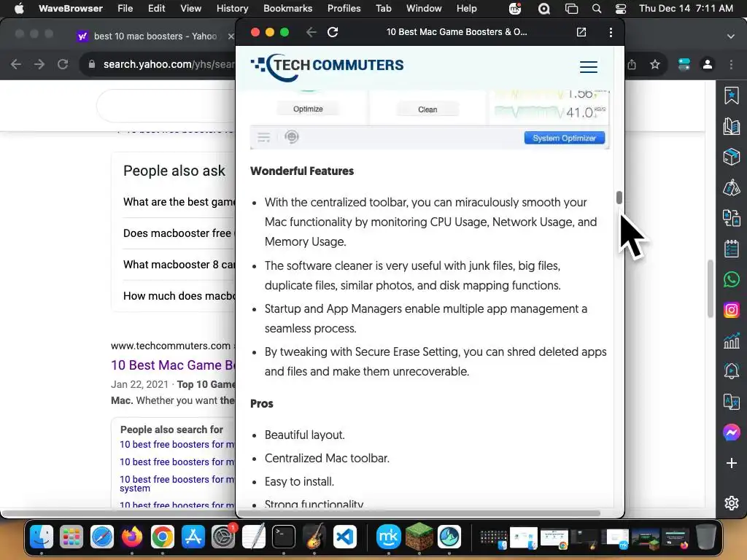Open the Window menu
Screen dimensions: 747x560
[424, 8]
